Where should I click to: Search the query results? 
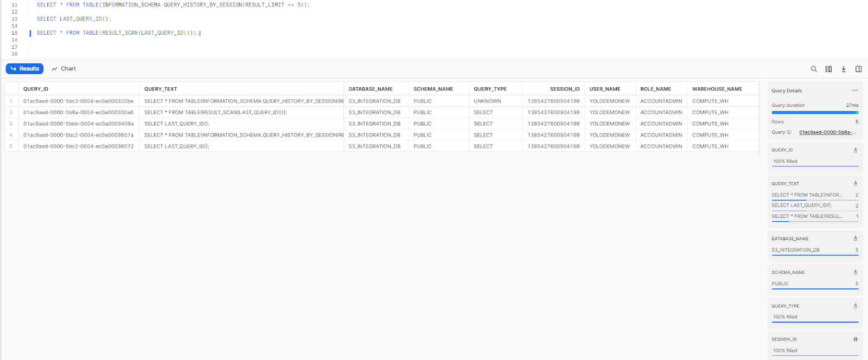814,69
